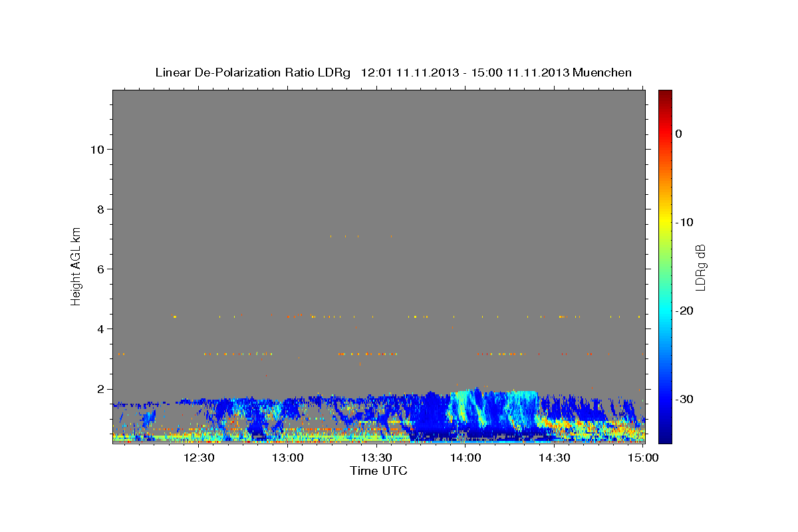Click the 14:30 time tick label
798x532 pixels.
pyautogui.click(x=554, y=458)
